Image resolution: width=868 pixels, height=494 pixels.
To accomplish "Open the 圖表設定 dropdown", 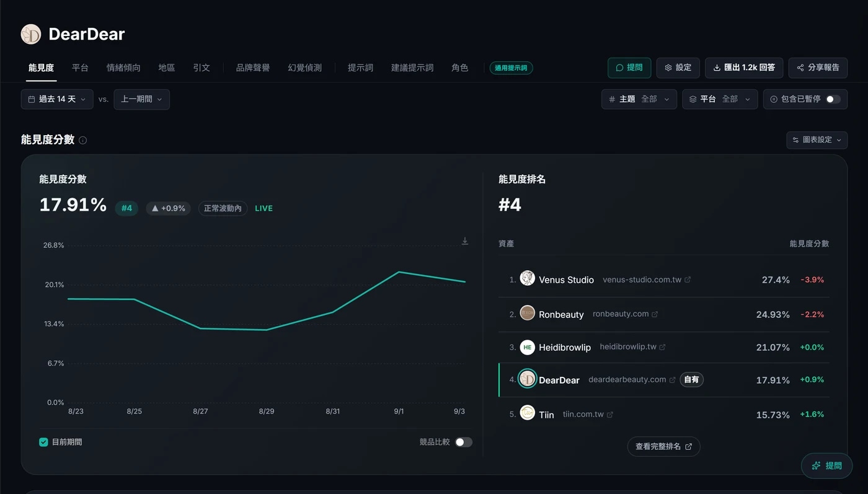I will (817, 140).
